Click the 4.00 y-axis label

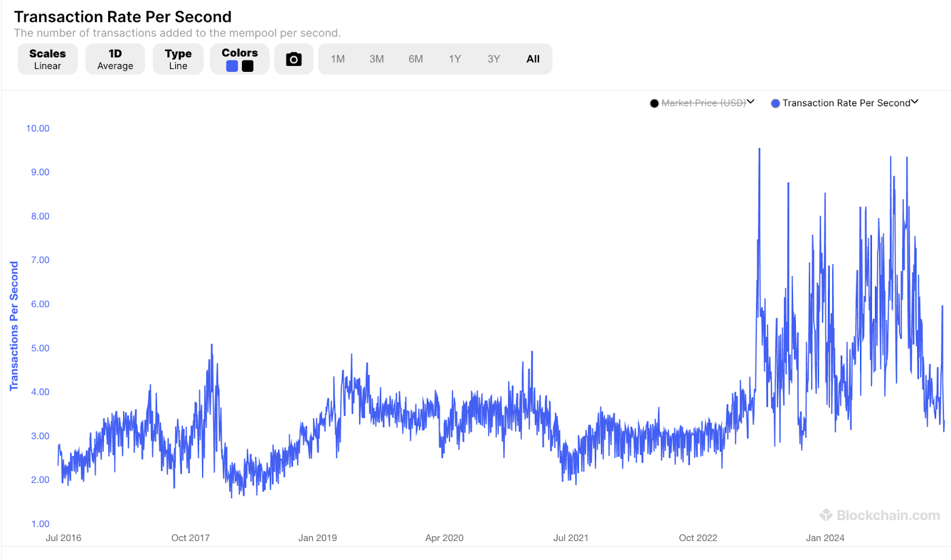click(x=40, y=392)
